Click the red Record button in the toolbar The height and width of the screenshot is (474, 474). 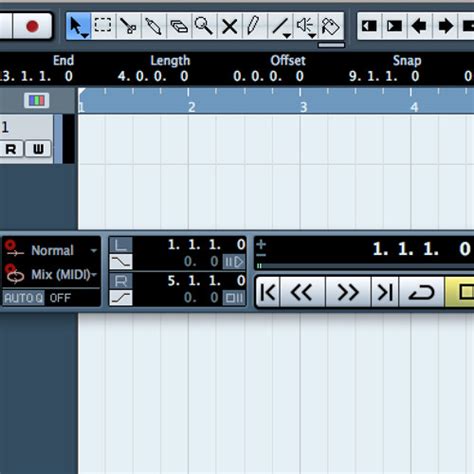click(x=32, y=26)
